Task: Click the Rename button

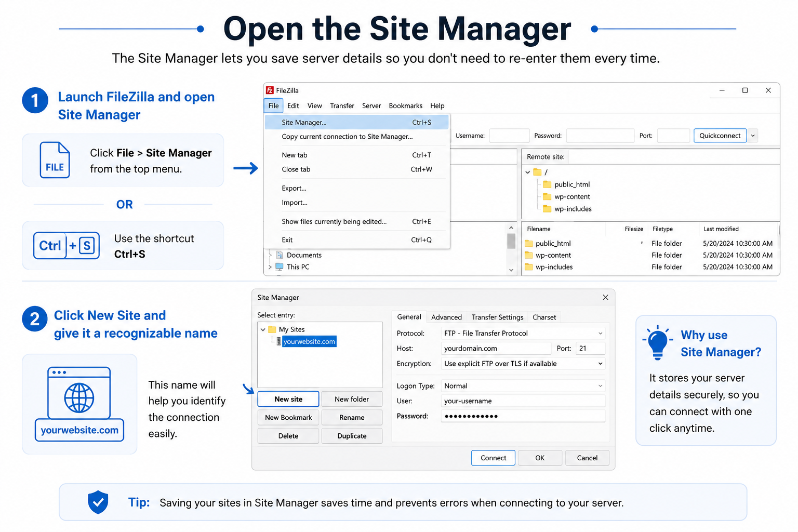Action: pos(352,418)
